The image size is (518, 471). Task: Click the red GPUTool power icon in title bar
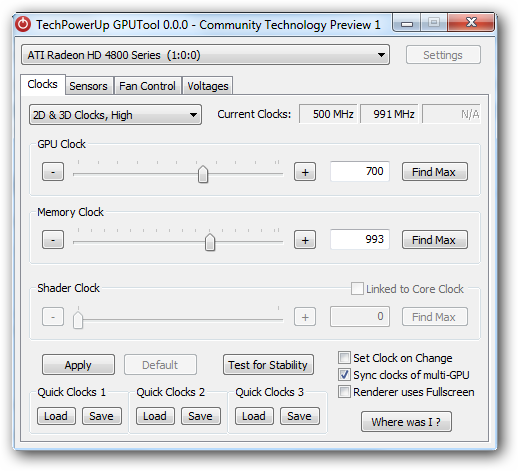point(23,24)
